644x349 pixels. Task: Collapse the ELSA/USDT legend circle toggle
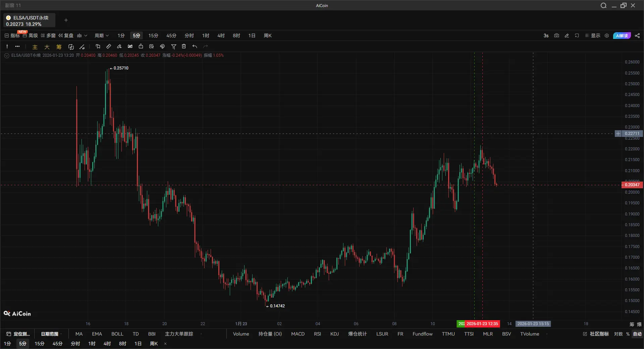point(7,55)
